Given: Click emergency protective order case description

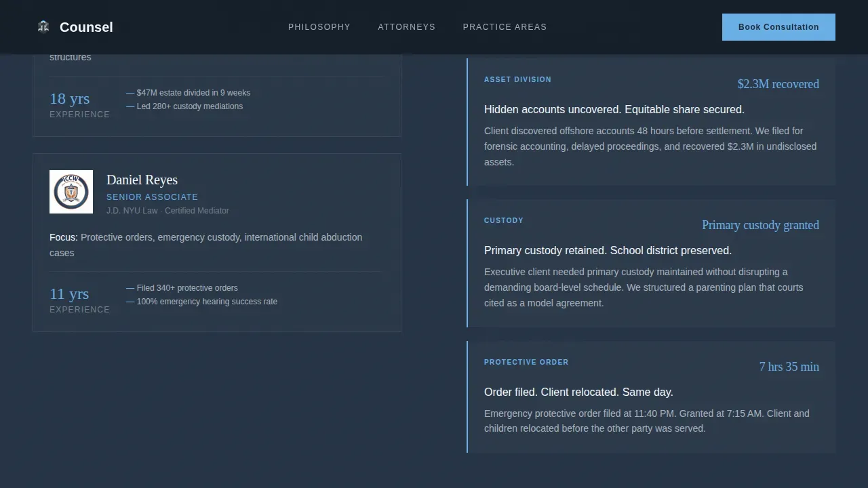Looking at the screenshot, I should coord(647,421).
